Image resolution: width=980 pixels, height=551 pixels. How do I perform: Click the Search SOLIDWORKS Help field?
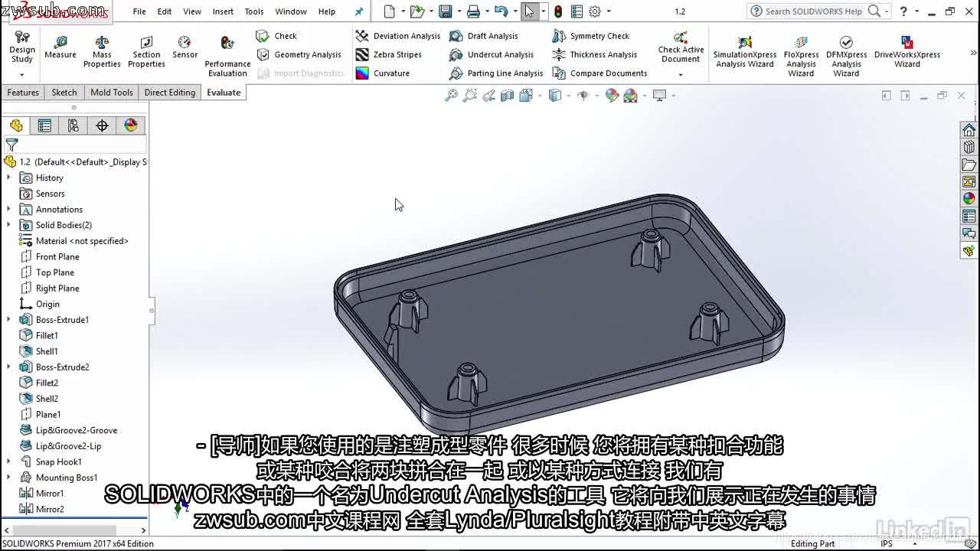click(813, 11)
